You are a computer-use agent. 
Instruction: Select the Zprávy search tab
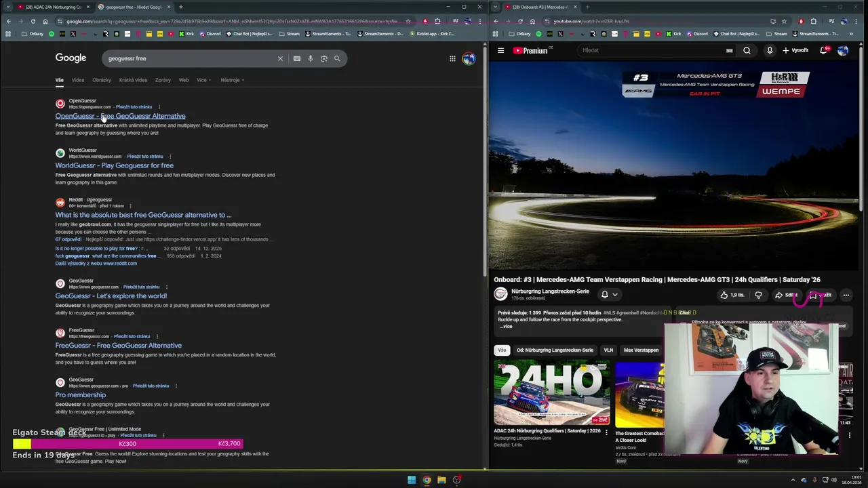point(163,80)
